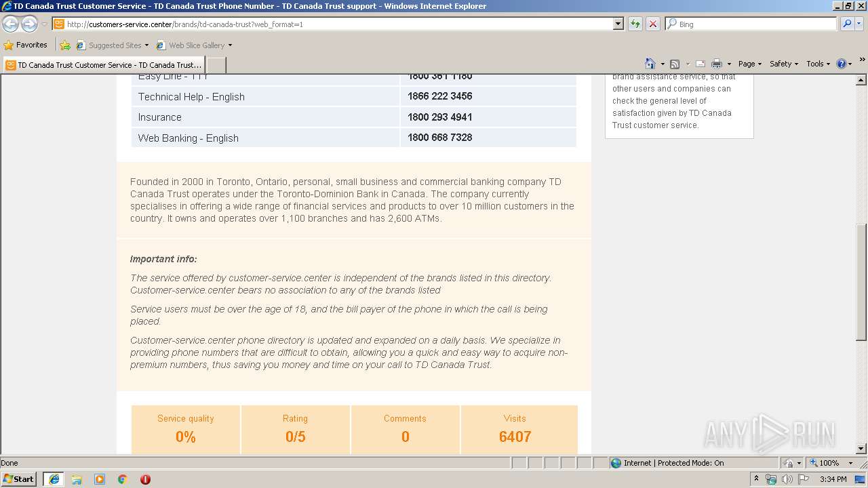Screen dimensions: 868x488
Task: Open the Safety menu
Action: pos(784,64)
